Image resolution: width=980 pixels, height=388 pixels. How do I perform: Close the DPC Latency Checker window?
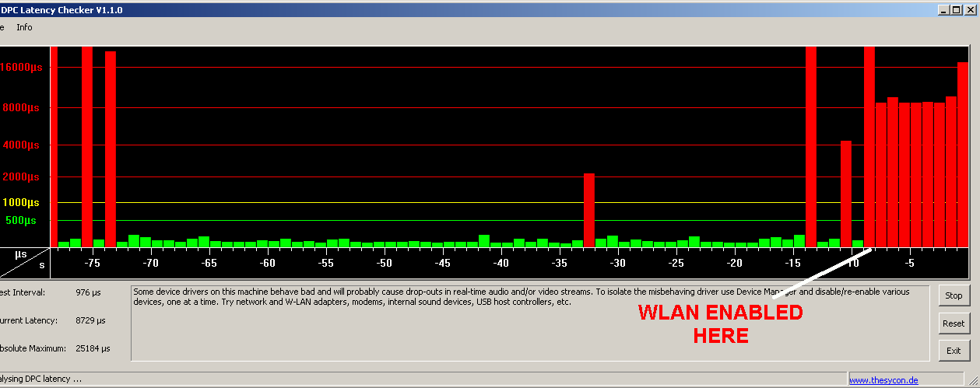[x=971, y=10]
